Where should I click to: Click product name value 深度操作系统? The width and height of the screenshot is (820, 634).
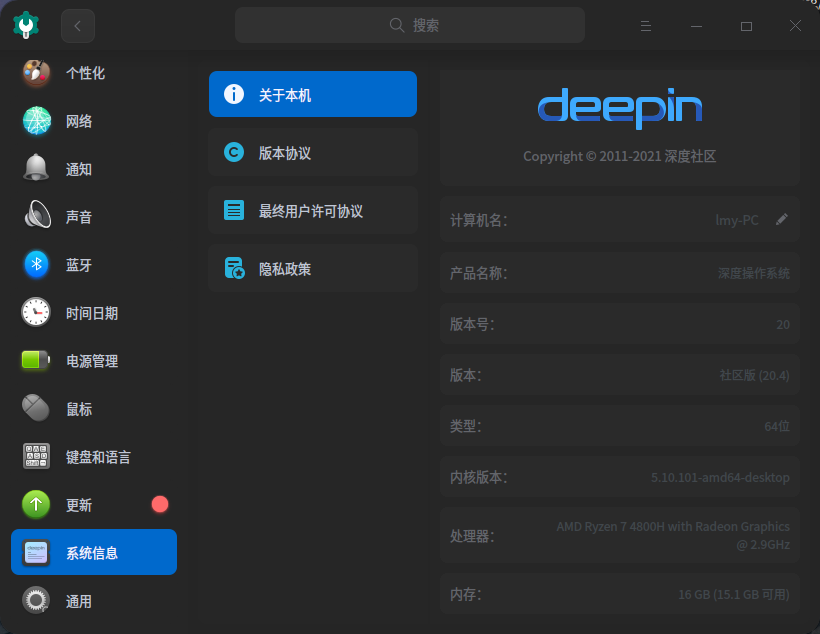pos(754,273)
